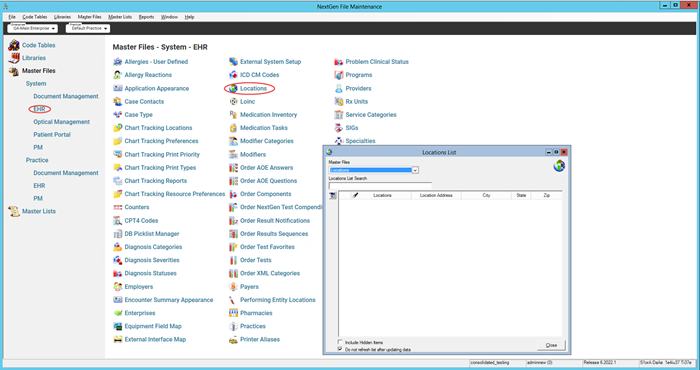Image resolution: width=700 pixels, height=370 pixels.
Task: Open the Service Categories link
Action: 371,115
